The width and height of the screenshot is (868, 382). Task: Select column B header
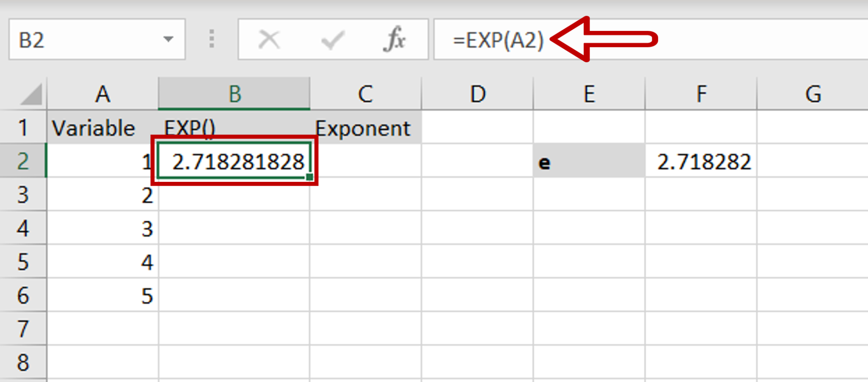pos(234,93)
